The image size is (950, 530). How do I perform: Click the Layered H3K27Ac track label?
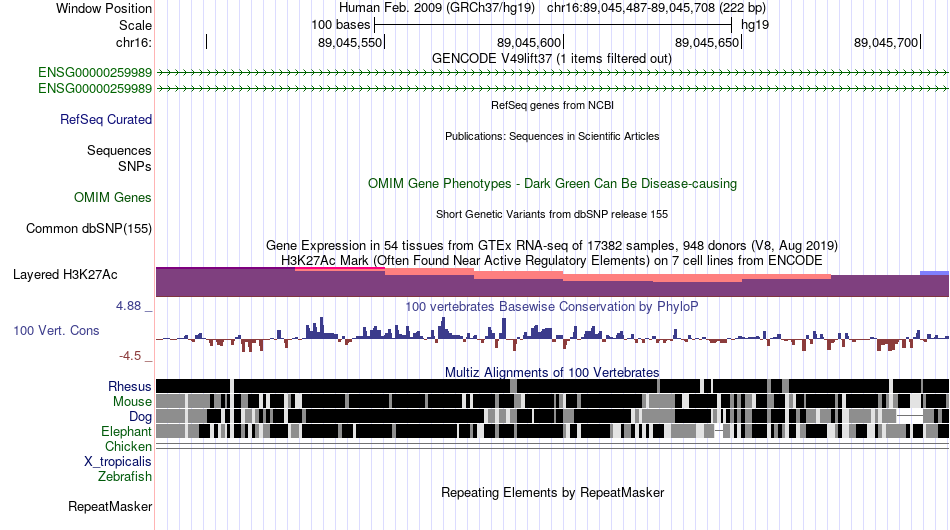point(65,274)
